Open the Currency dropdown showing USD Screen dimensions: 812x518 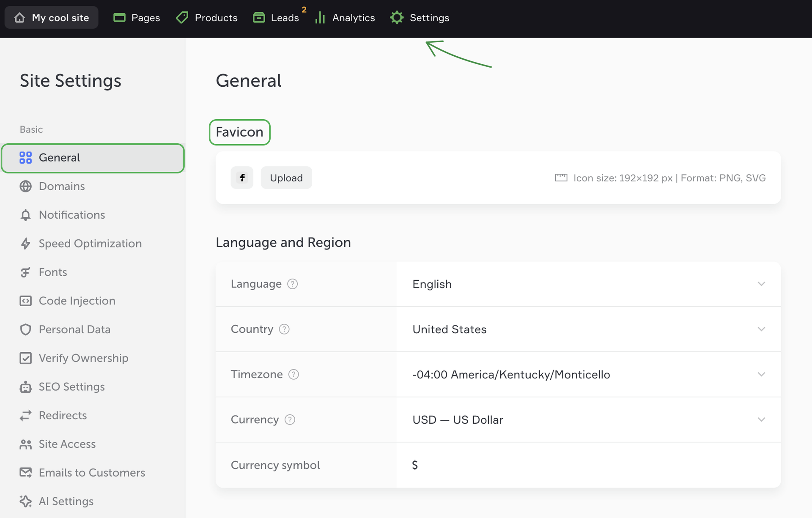coord(588,420)
